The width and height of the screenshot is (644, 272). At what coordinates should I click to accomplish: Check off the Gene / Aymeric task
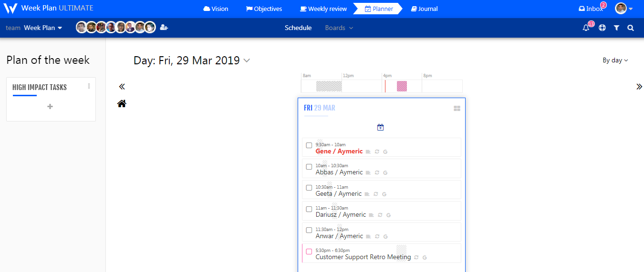tap(309, 145)
